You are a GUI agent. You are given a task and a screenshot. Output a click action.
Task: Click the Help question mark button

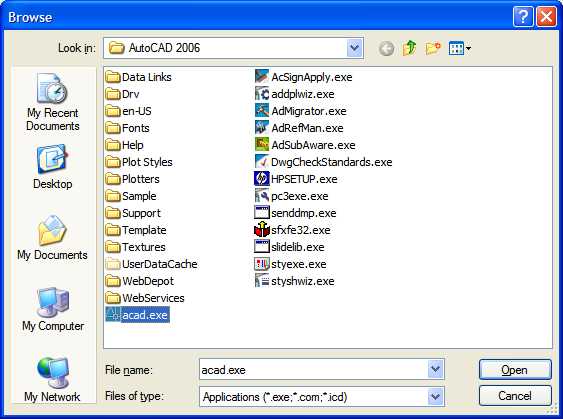click(523, 17)
